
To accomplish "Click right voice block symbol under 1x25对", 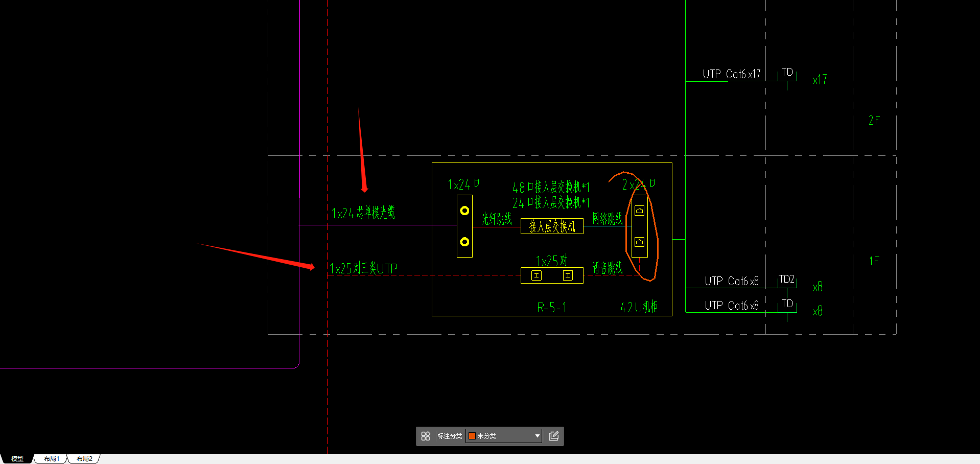I will [568, 275].
